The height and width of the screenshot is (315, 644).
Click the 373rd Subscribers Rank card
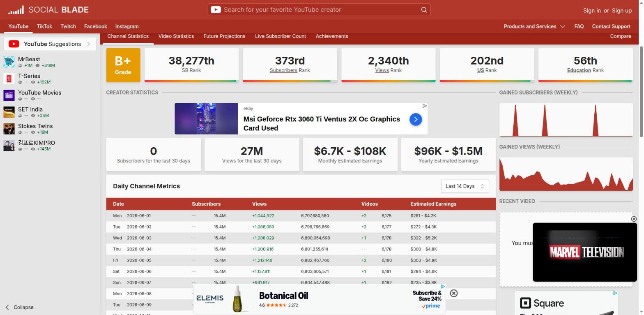290,65
